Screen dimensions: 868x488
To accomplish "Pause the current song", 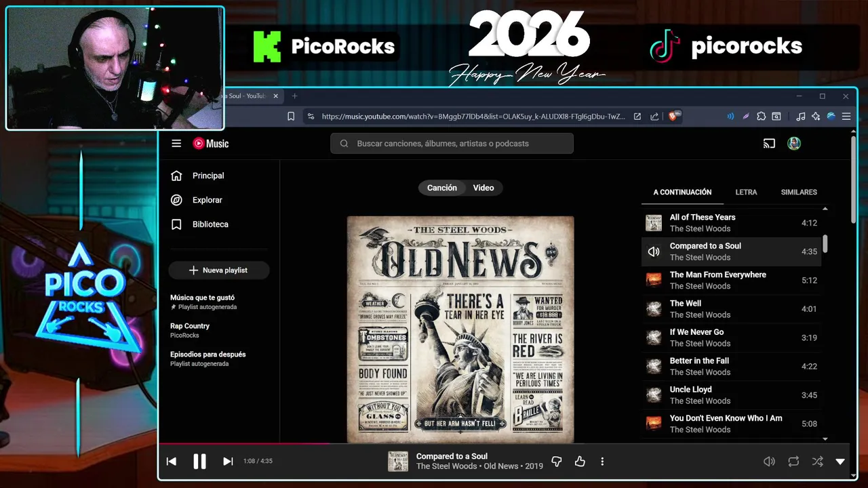I will 199,462.
